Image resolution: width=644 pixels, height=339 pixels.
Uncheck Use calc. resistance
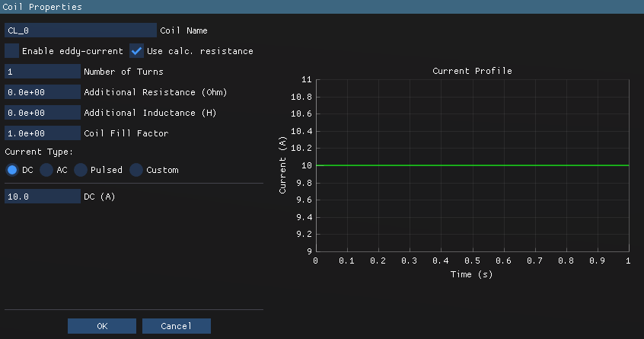coord(137,51)
